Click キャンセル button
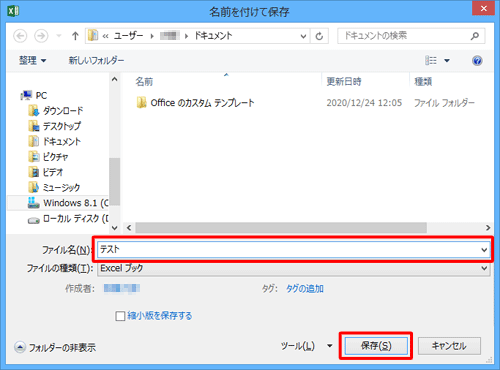This screenshot has width=500, height=370. 449,346
